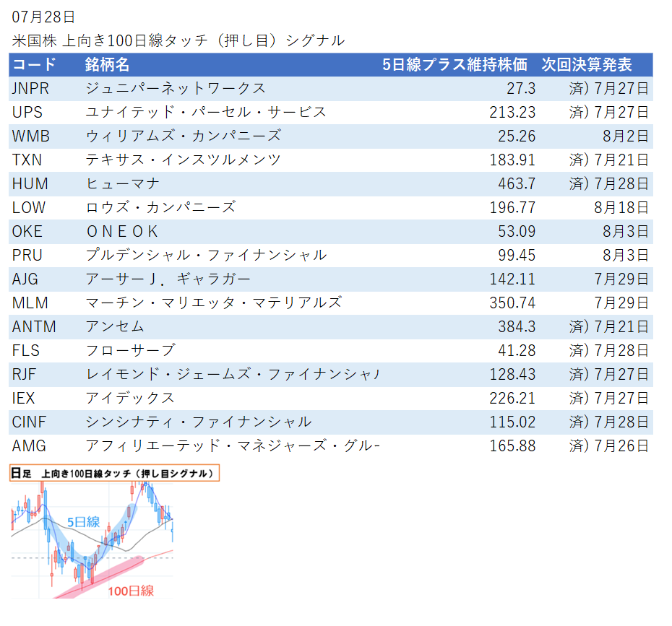This screenshot has height=626, width=672.
Task: Open the candlestick chart thumbnail
Action: click(92, 539)
